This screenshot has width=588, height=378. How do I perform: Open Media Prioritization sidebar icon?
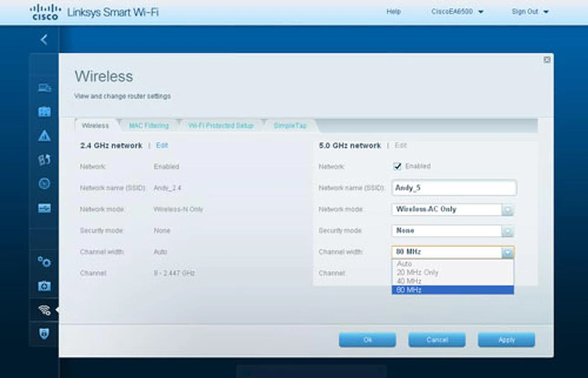pyautogui.click(x=44, y=159)
